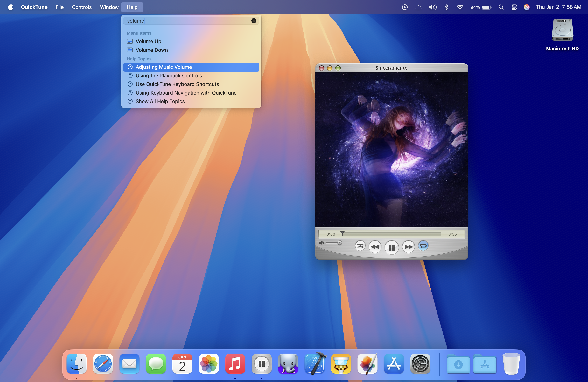Image resolution: width=588 pixels, height=382 pixels.
Task: Open the Downloads folder in Dock
Action: coord(458,364)
